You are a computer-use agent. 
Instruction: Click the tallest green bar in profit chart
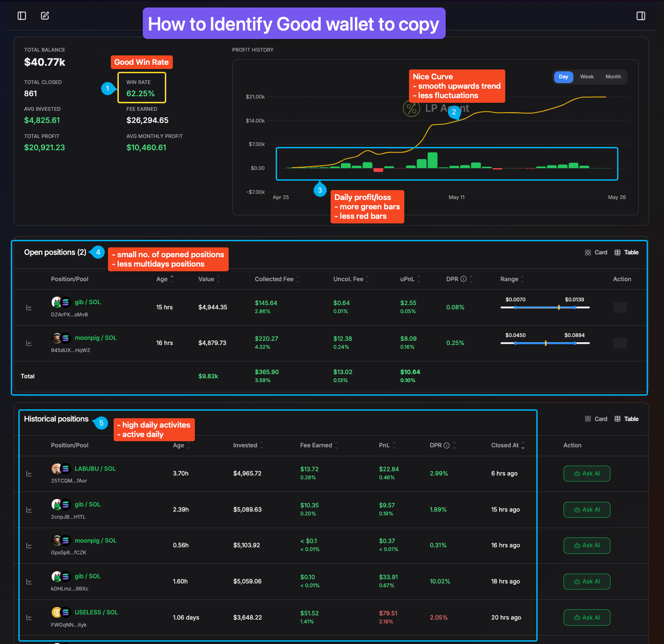432,160
